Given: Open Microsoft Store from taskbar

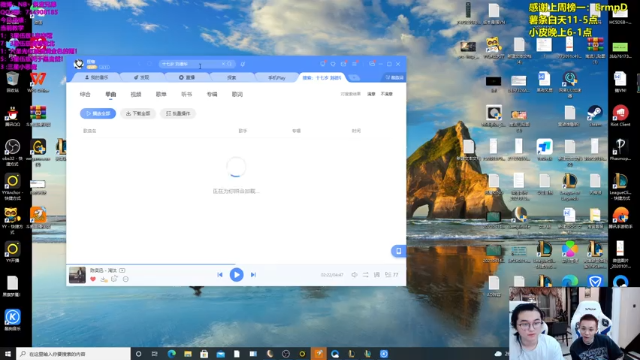Looking at the screenshot, I should [204, 354].
